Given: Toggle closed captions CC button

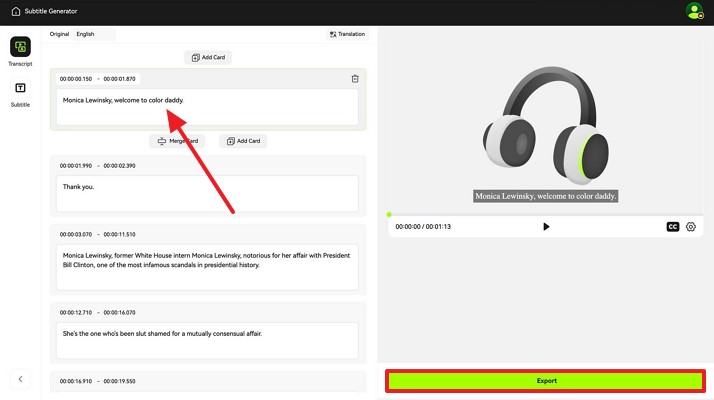Looking at the screenshot, I should [x=673, y=226].
